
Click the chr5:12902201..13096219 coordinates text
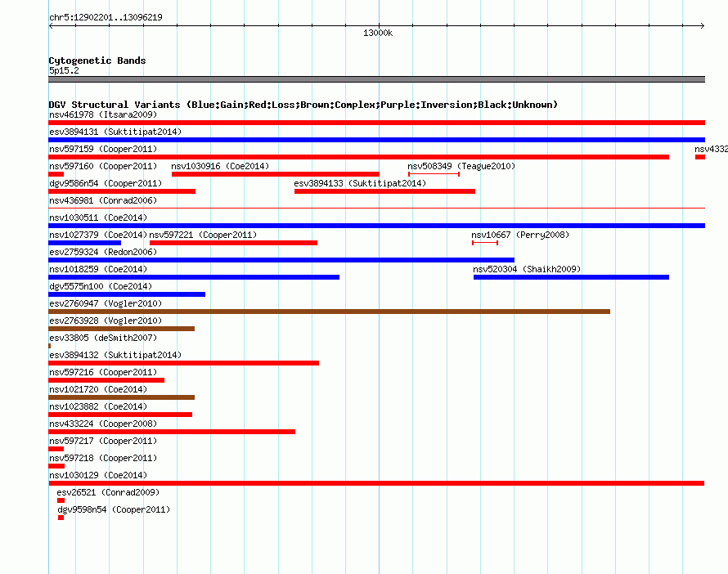pyautogui.click(x=106, y=18)
